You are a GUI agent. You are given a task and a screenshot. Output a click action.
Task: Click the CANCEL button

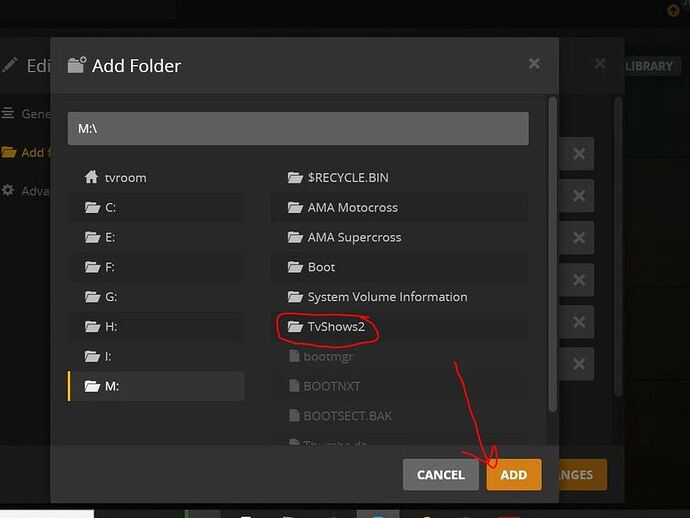(x=440, y=474)
